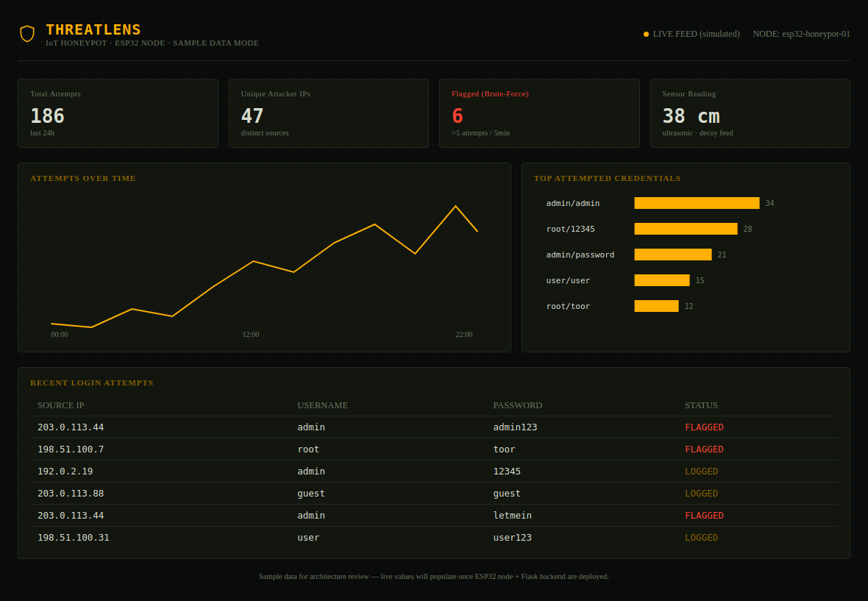Click the ATTEMPTS OVER TIME heading

coord(83,178)
